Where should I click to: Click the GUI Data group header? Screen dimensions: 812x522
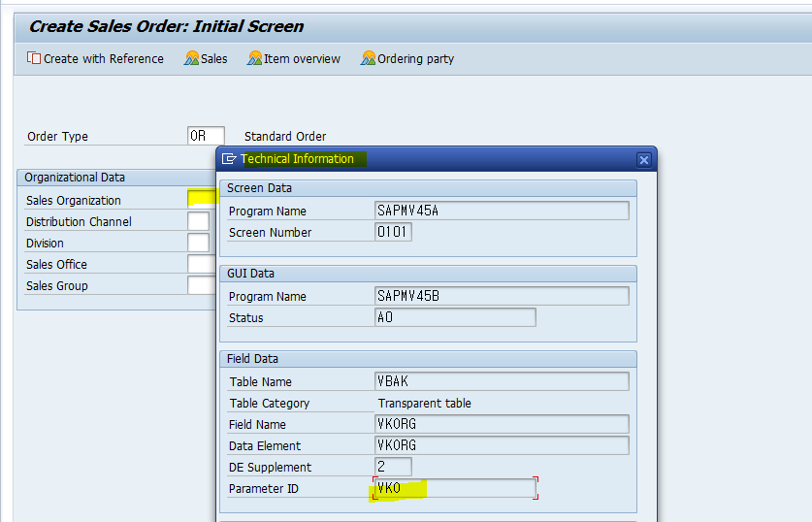coord(250,274)
